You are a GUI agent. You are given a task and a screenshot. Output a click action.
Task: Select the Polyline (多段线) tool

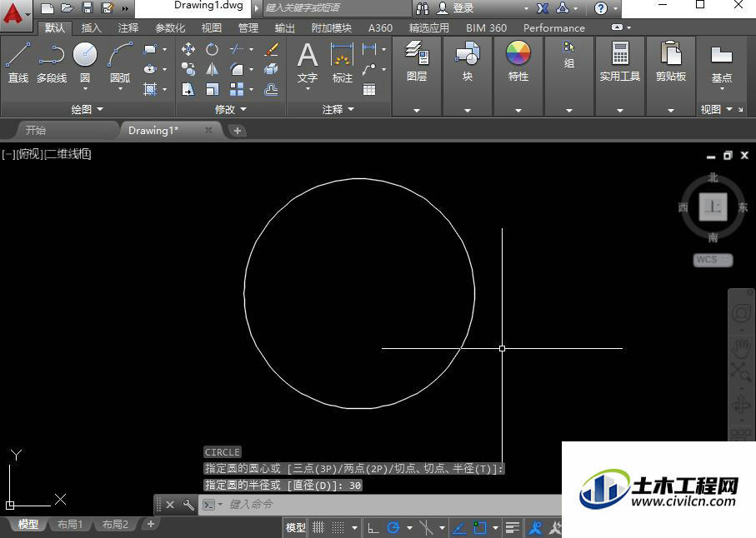pos(52,62)
